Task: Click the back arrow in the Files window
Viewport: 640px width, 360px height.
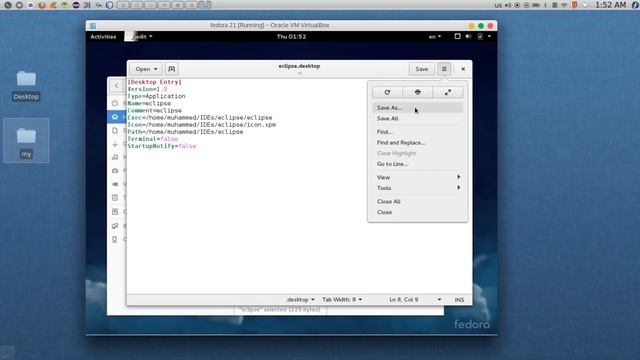Action: [117, 86]
